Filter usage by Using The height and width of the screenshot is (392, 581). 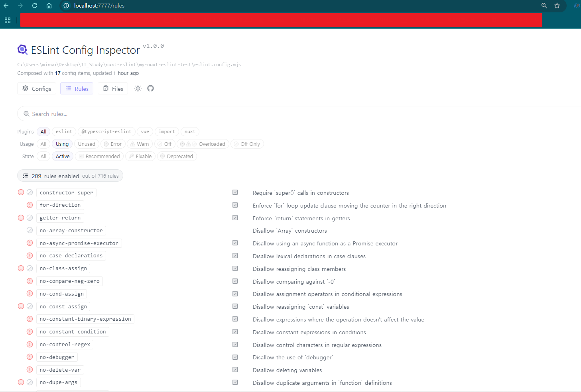pyautogui.click(x=62, y=144)
